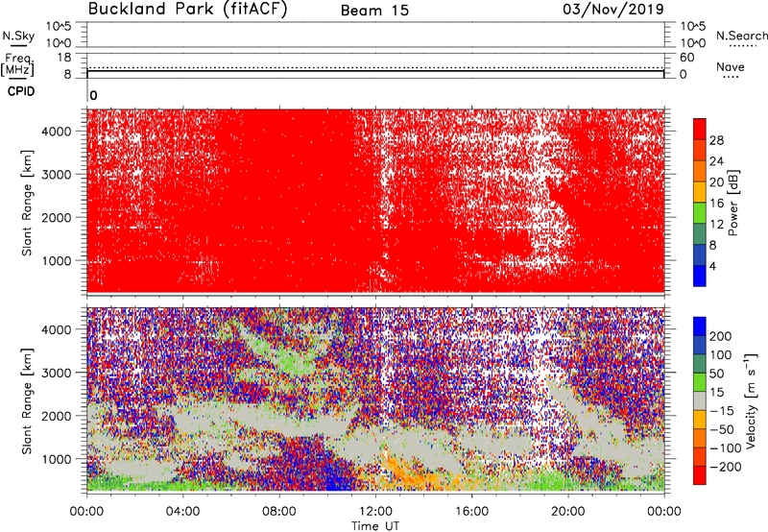Click the '04:00' time tick label

[x=182, y=512]
